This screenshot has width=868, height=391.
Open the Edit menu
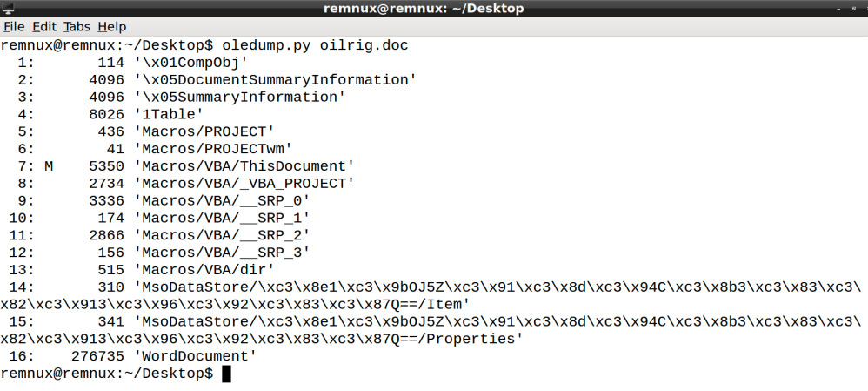43,27
